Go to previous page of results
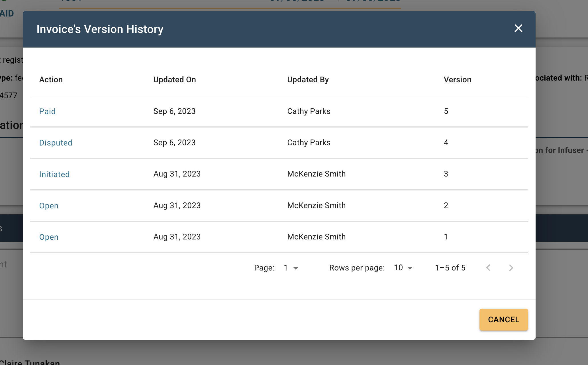588x365 pixels. pyautogui.click(x=488, y=268)
